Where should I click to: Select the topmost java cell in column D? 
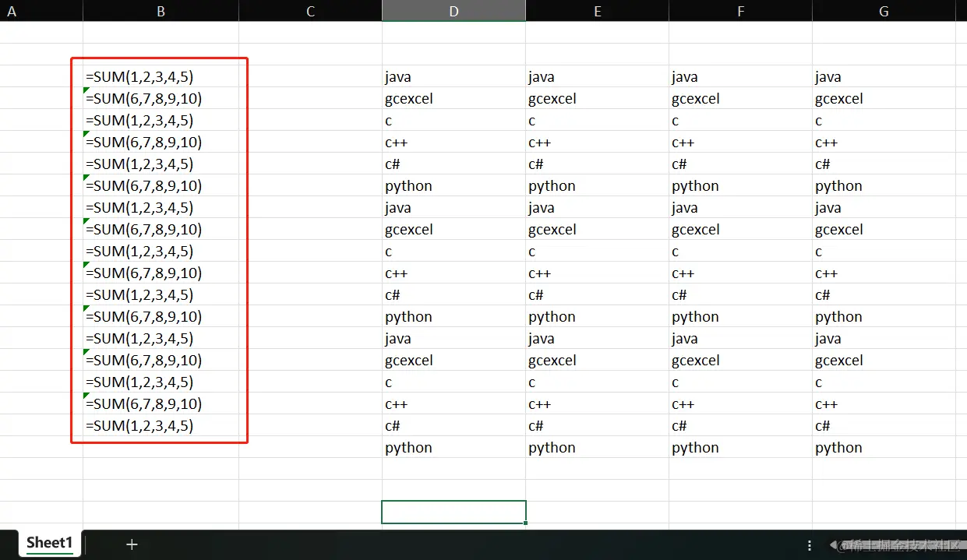tap(454, 76)
